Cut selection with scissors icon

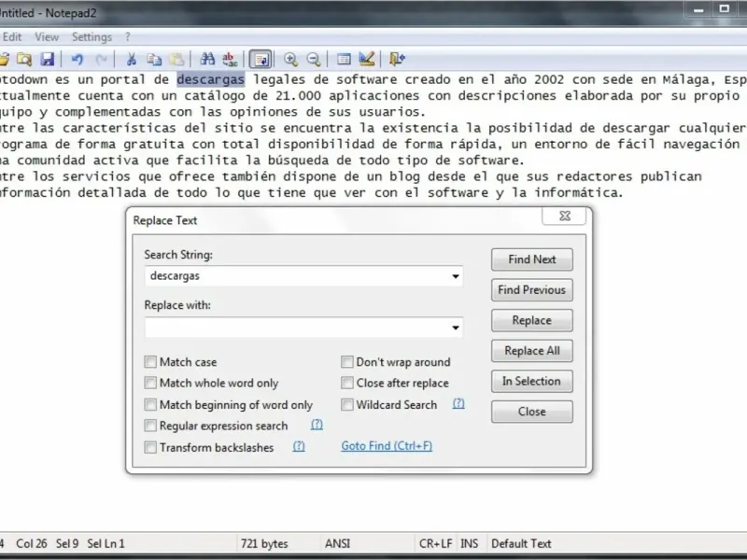(131, 59)
